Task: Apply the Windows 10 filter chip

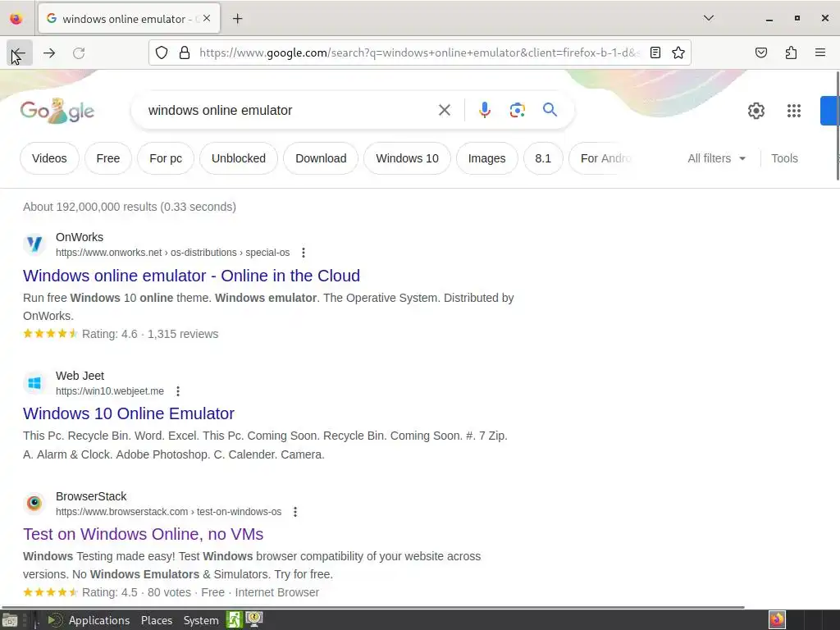Action: [x=407, y=158]
